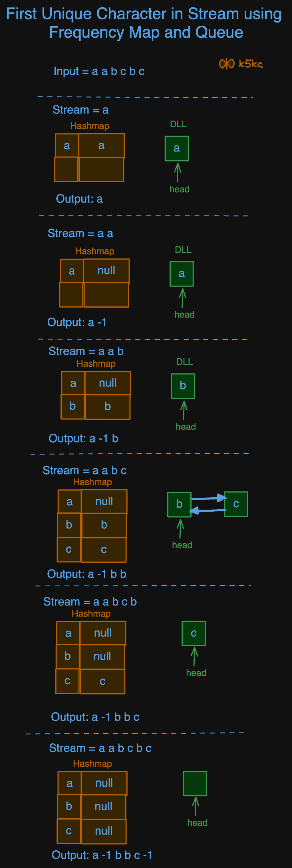Click the green a node in the Stream = a section

[177, 148]
